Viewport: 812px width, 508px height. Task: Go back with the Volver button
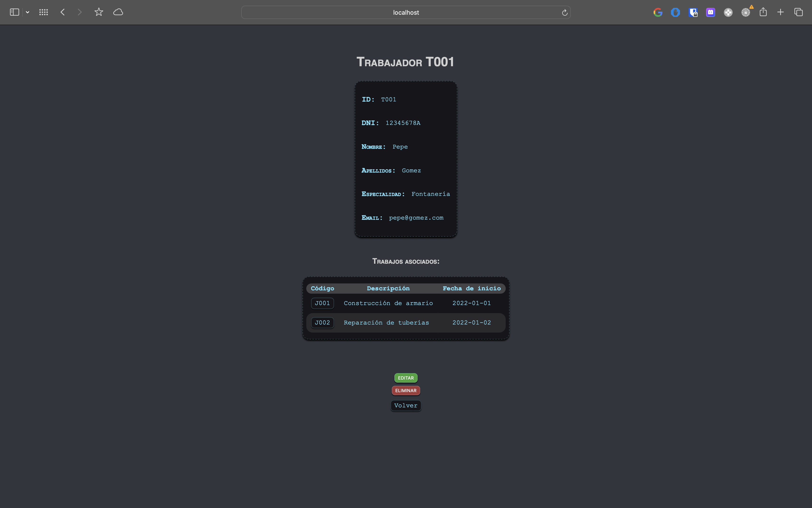406,405
